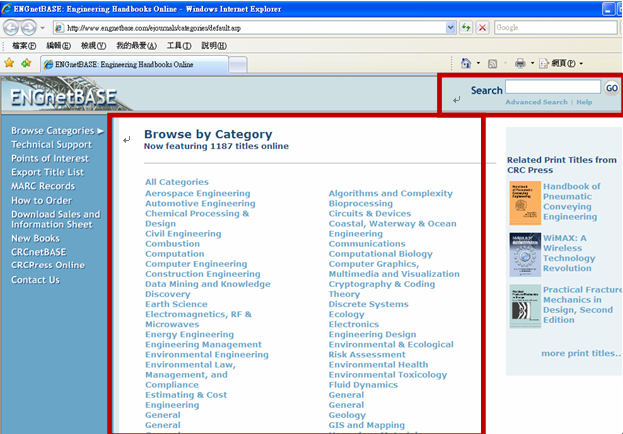Open the GIS and Mapping category
The width and height of the screenshot is (623, 434).
point(367,425)
